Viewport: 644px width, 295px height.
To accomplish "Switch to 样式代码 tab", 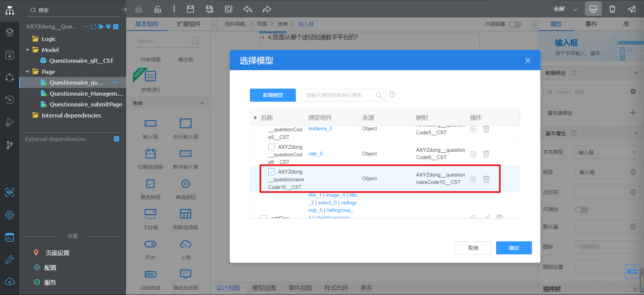I will pyautogui.click(x=336, y=288).
